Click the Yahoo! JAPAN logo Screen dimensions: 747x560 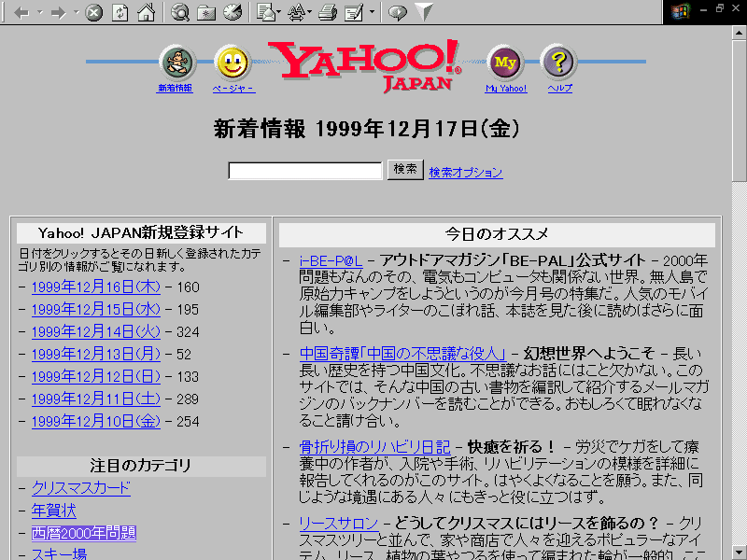coord(365,65)
